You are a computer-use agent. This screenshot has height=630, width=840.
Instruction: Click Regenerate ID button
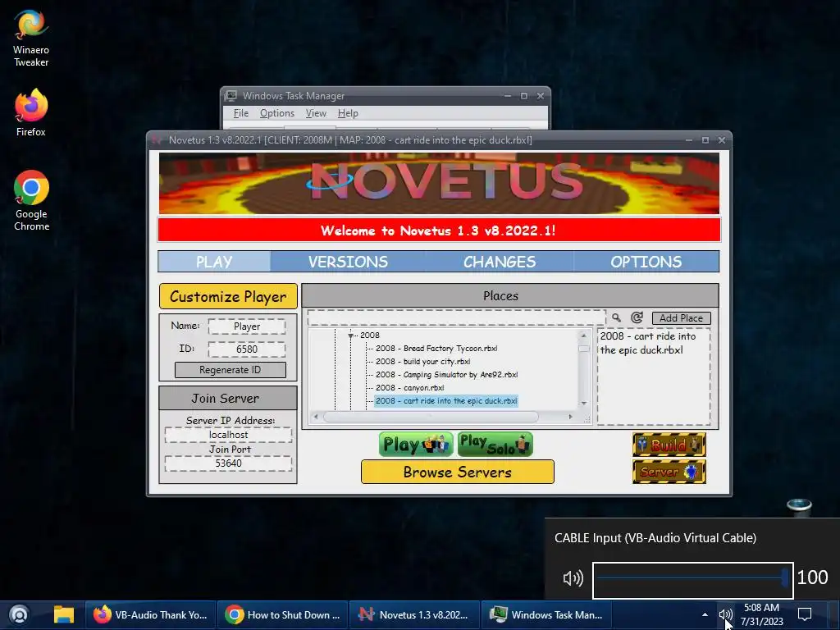click(231, 370)
